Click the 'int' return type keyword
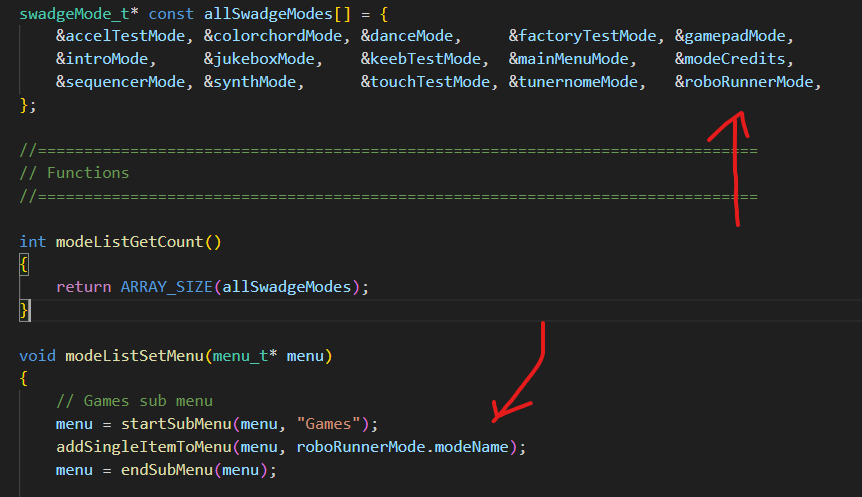The height and width of the screenshot is (497, 862). pyautogui.click(x=32, y=242)
